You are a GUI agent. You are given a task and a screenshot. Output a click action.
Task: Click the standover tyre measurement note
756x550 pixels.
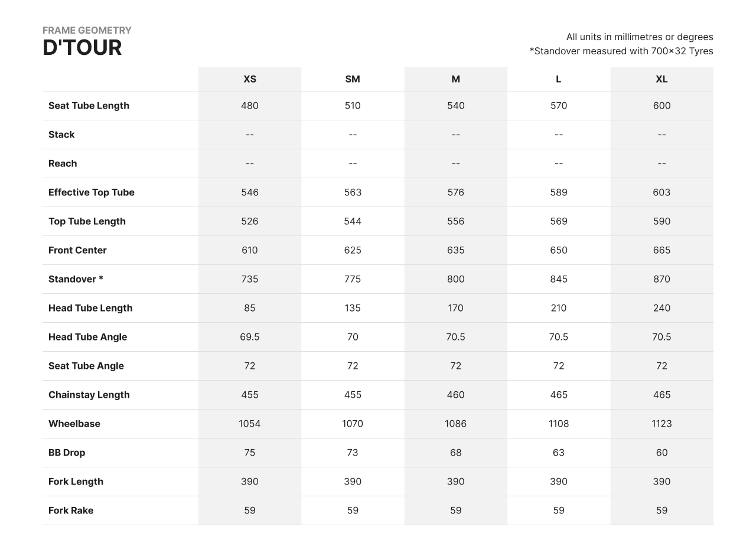621,51
